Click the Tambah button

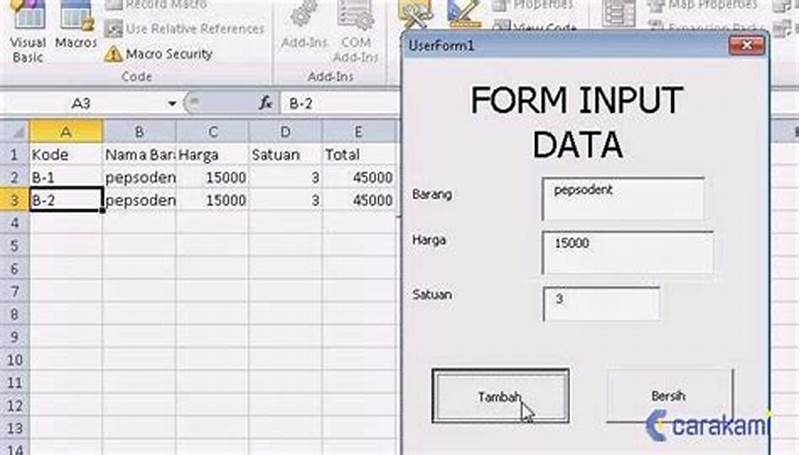click(x=501, y=396)
